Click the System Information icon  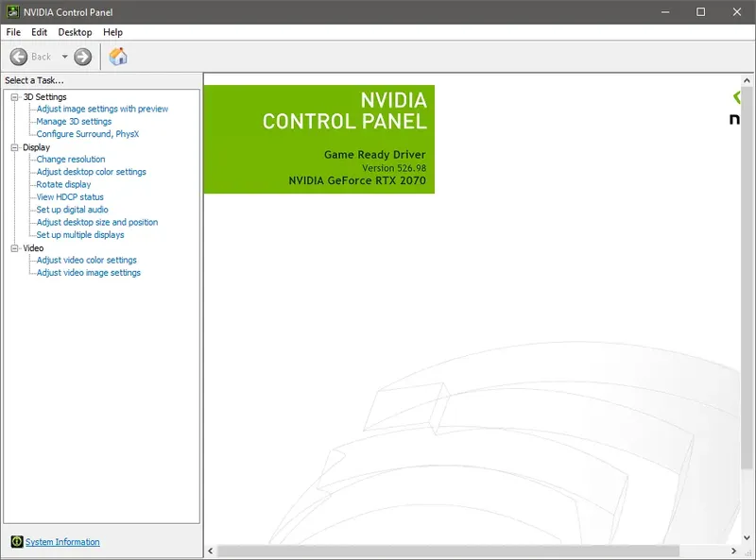point(17,542)
